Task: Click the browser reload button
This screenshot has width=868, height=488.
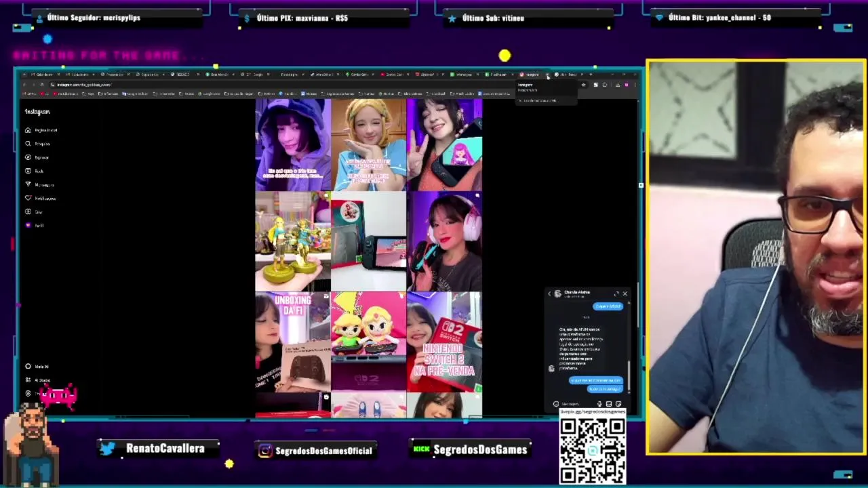Action: 42,85
